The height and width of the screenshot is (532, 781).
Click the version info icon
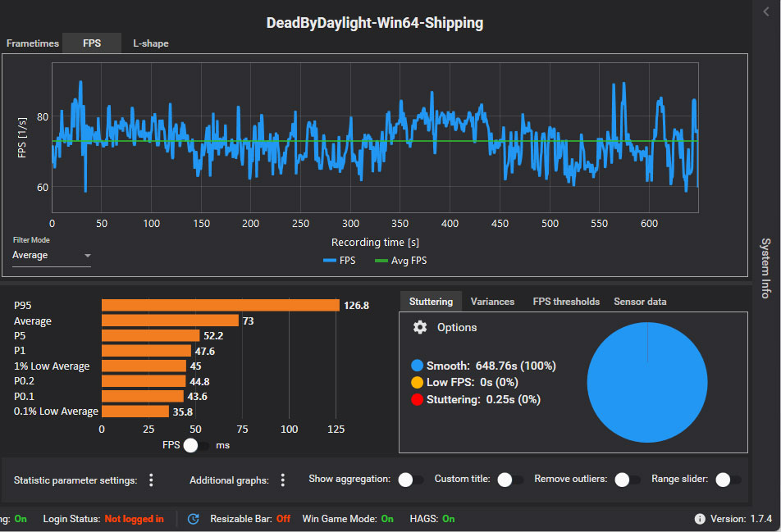pyautogui.click(x=700, y=519)
